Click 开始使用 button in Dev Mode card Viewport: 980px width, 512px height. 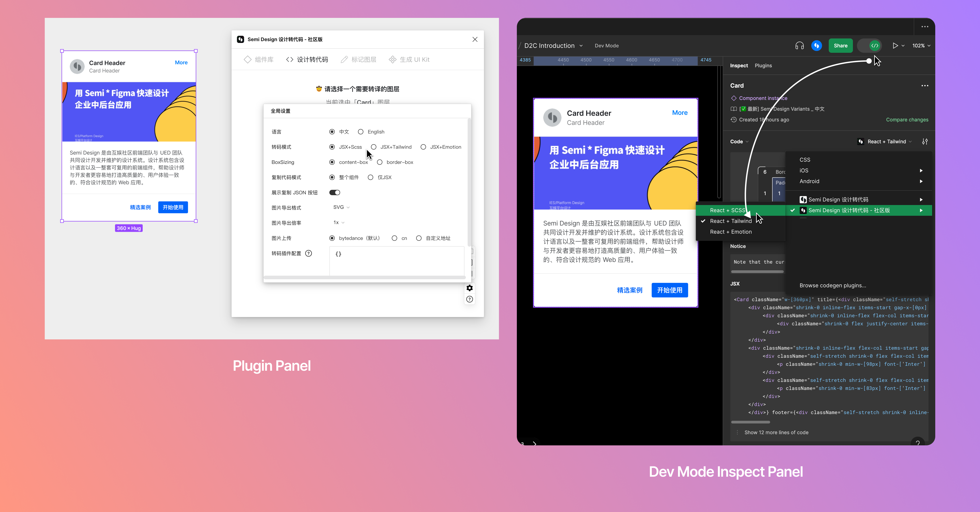pyautogui.click(x=670, y=290)
